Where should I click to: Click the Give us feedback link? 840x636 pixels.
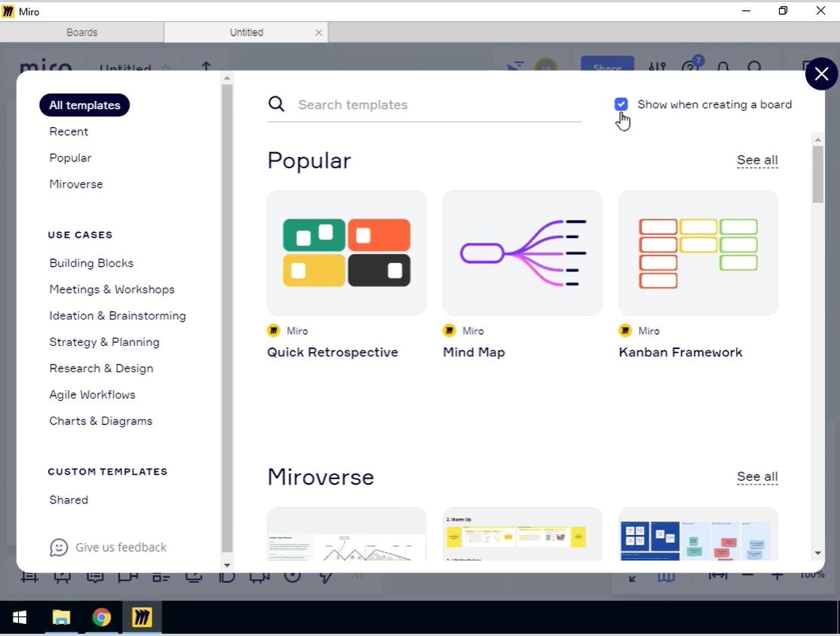[x=108, y=547]
